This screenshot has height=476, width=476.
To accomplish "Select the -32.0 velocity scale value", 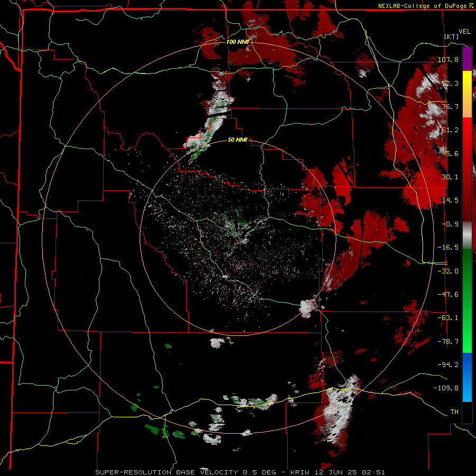I will point(448,271).
